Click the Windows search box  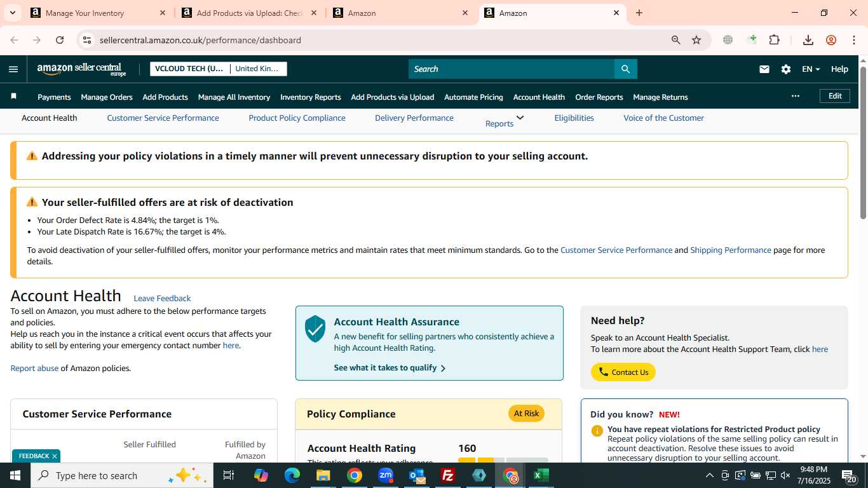(x=122, y=475)
